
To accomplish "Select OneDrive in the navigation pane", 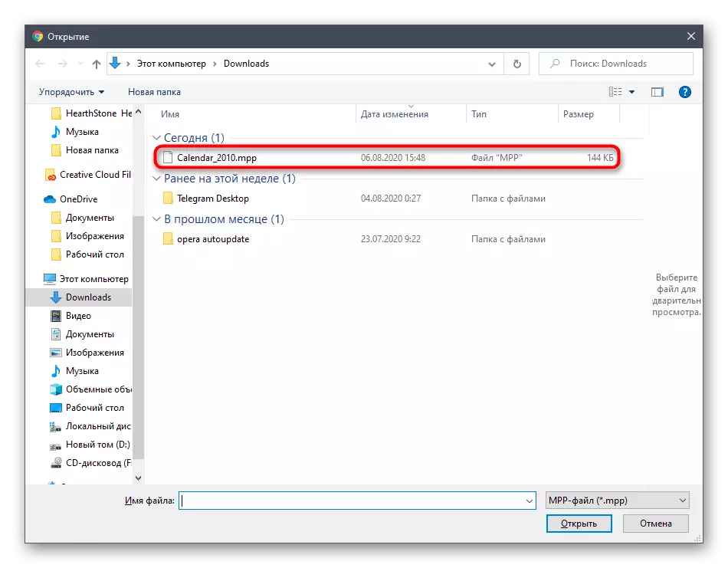I will [x=70, y=199].
